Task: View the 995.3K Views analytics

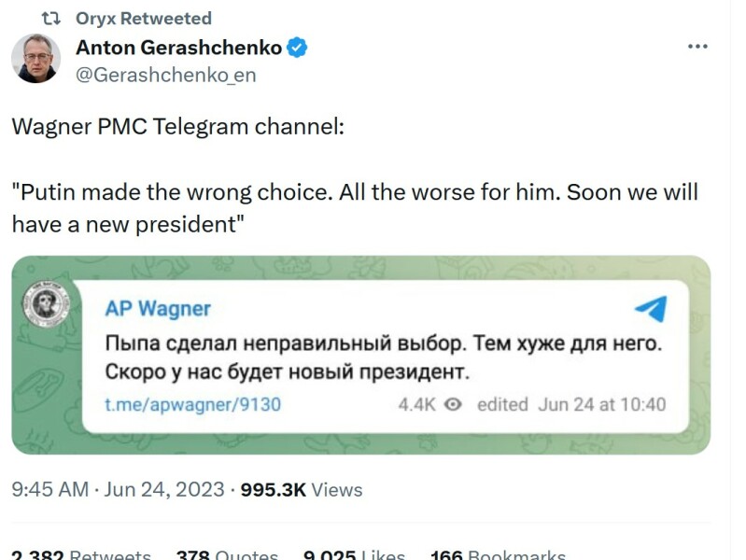Action: (301, 489)
